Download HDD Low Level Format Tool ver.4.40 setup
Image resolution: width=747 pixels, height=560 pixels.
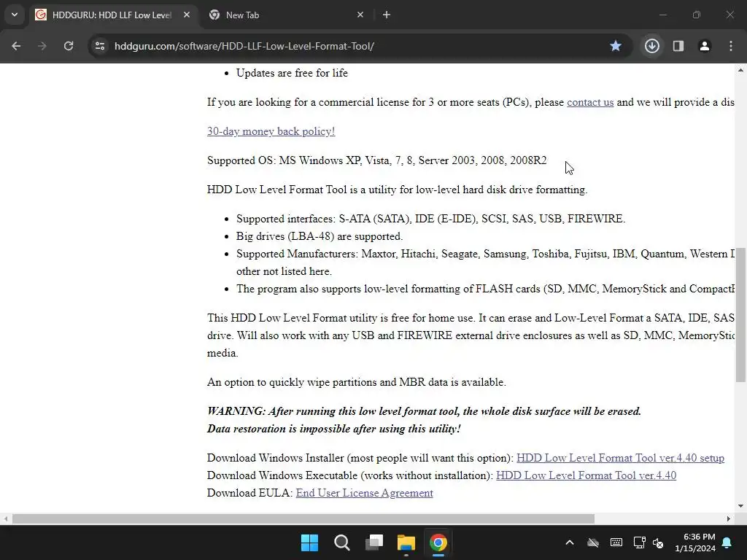pos(620,458)
